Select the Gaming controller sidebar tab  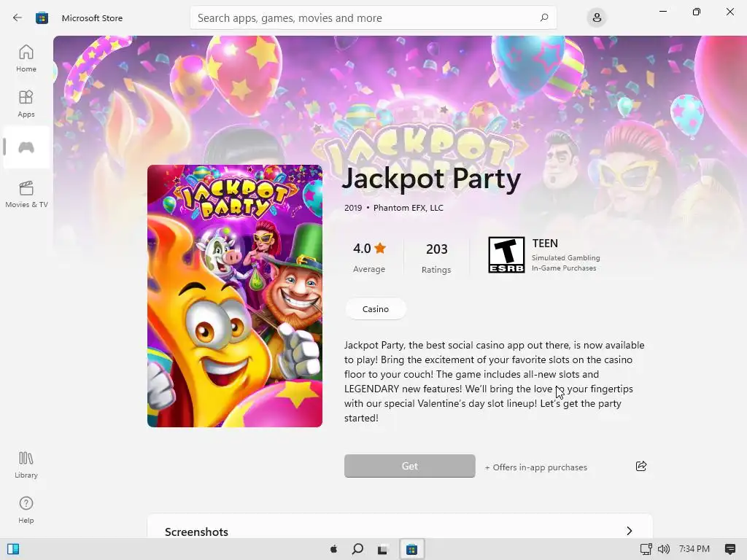point(26,147)
